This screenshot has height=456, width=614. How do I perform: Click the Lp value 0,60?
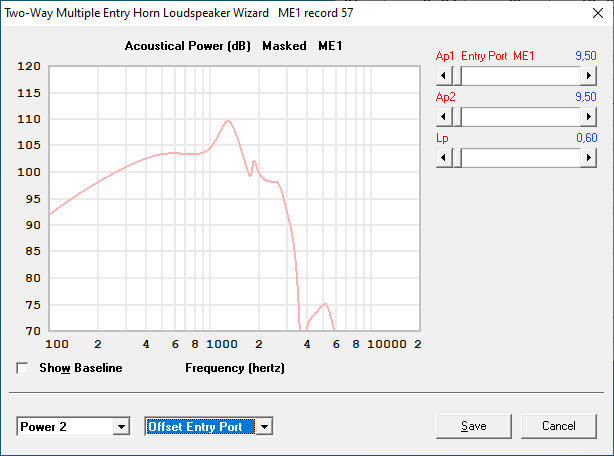click(587, 138)
